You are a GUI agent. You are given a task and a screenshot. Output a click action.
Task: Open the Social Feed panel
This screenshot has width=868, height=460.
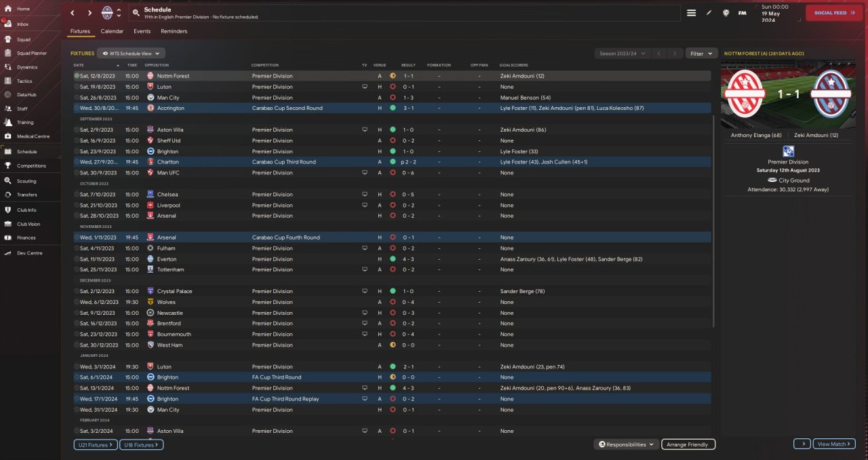pos(833,13)
